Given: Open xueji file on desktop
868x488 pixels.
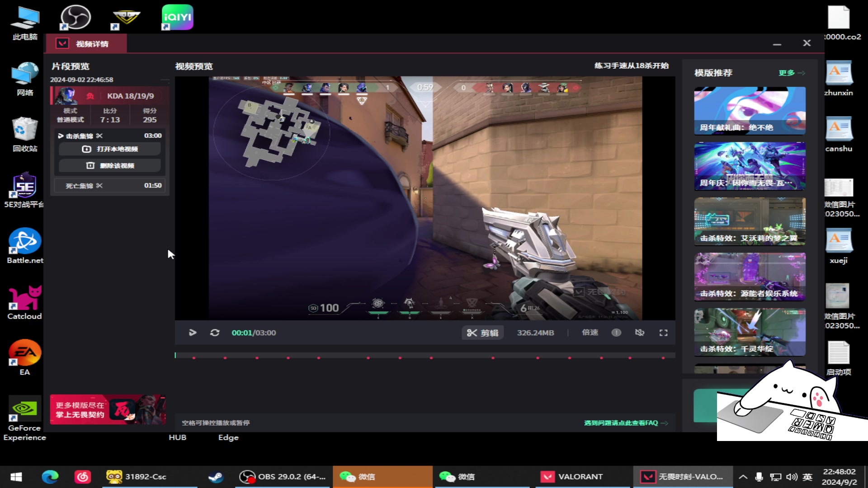Looking at the screenshot, I should click(x=839, y=246).
